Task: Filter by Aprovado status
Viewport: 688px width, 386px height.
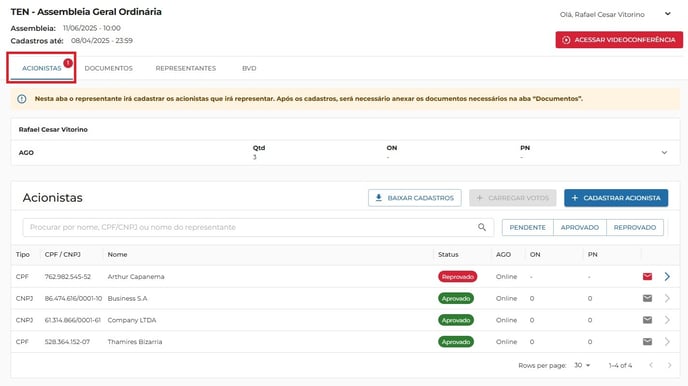Action: pos(580,228)
